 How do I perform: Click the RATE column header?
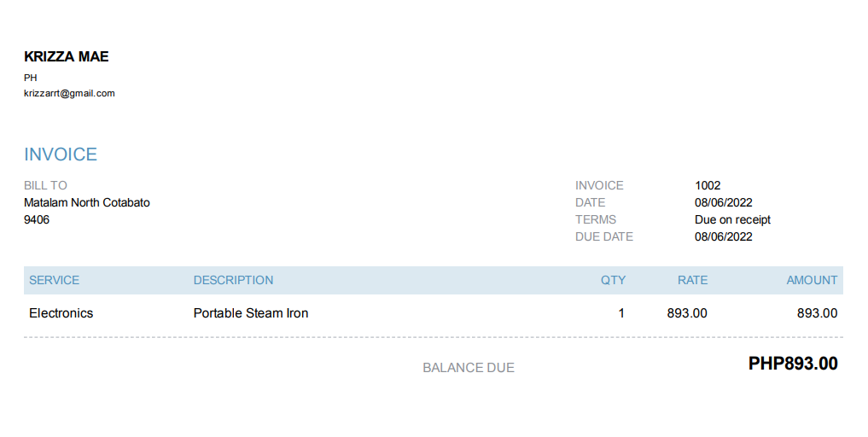coord(692,280)
